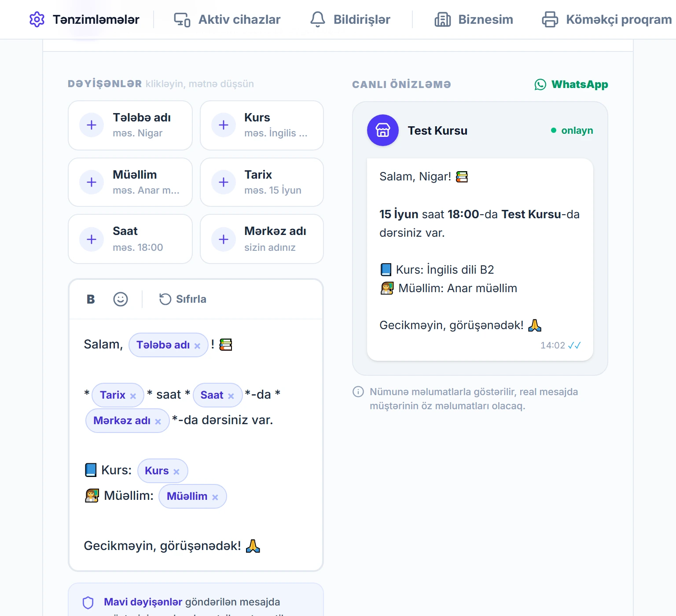
Task: Click the shield icon beside Mavi dəyişənlər
Action: click(88, 602)
